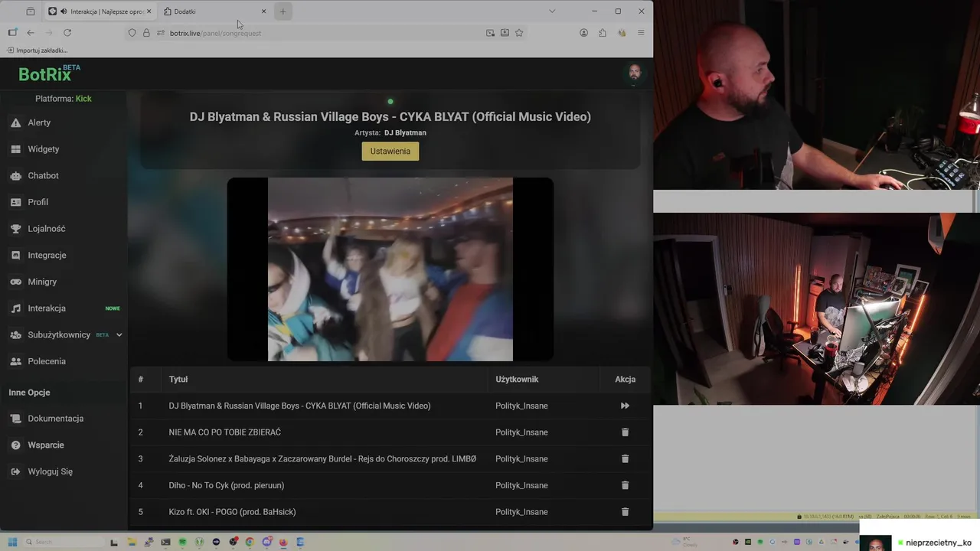Go back in the browser
Viewport: 980px width, 551px height.
(x=31, y=33)
